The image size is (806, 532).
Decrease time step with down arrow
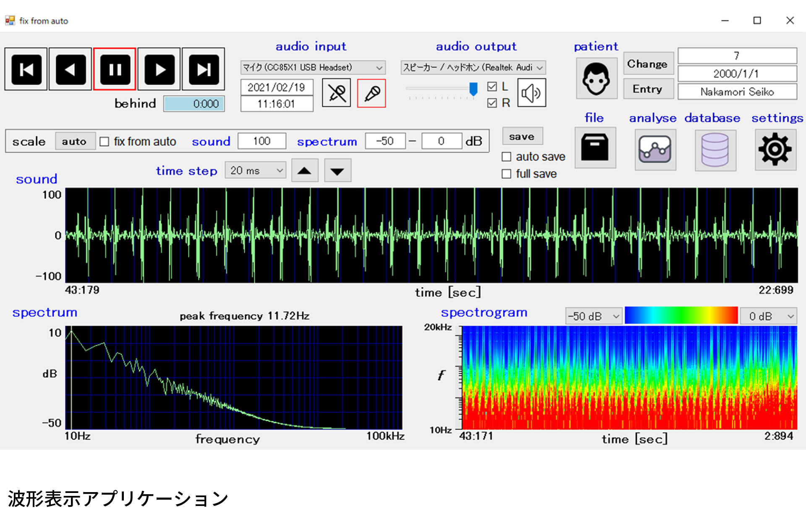pyautogui.click(x=338, y=170)
